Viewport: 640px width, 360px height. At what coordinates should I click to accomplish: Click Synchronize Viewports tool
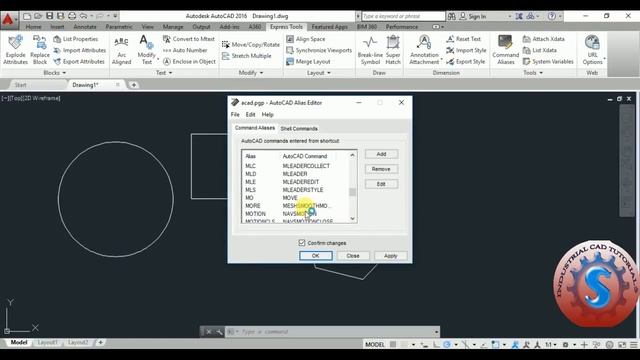coord(319,50)
